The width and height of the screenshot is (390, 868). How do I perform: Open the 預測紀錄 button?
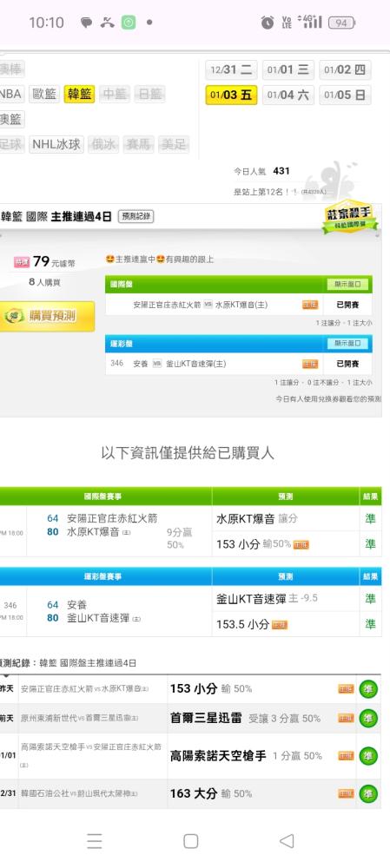click(136, 216)
